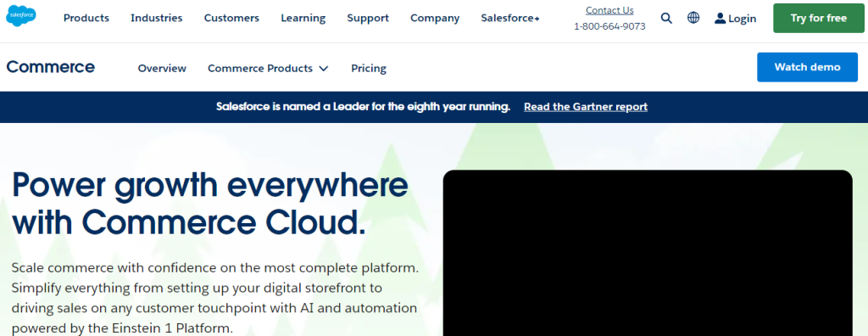Expand the Commerce Products dropdown

tap(268, 68)
